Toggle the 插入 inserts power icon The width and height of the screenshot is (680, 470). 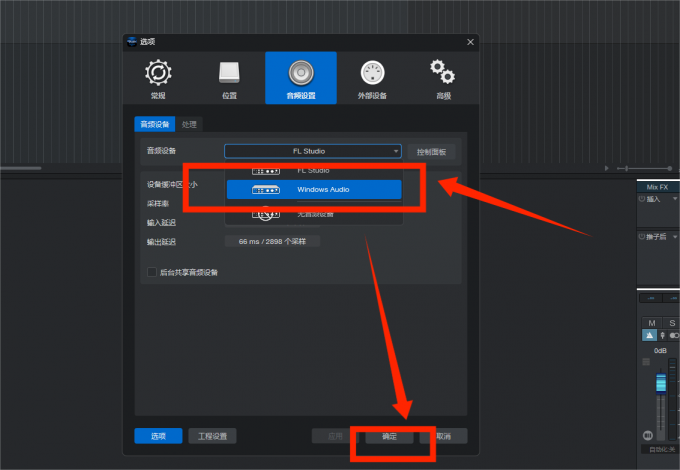pyautogui.click(x=642, y=199)
